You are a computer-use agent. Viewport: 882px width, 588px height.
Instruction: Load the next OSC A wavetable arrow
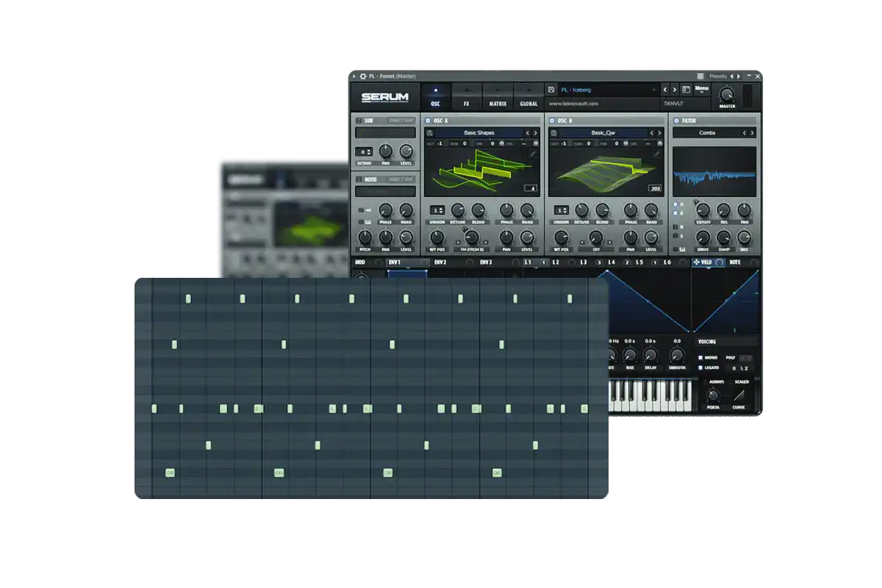pos(536,133)
